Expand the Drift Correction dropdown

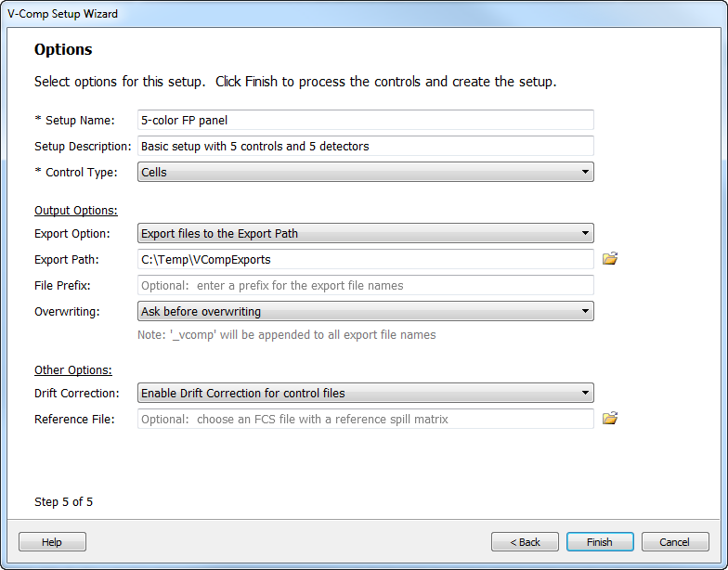(x=366, y=393)
